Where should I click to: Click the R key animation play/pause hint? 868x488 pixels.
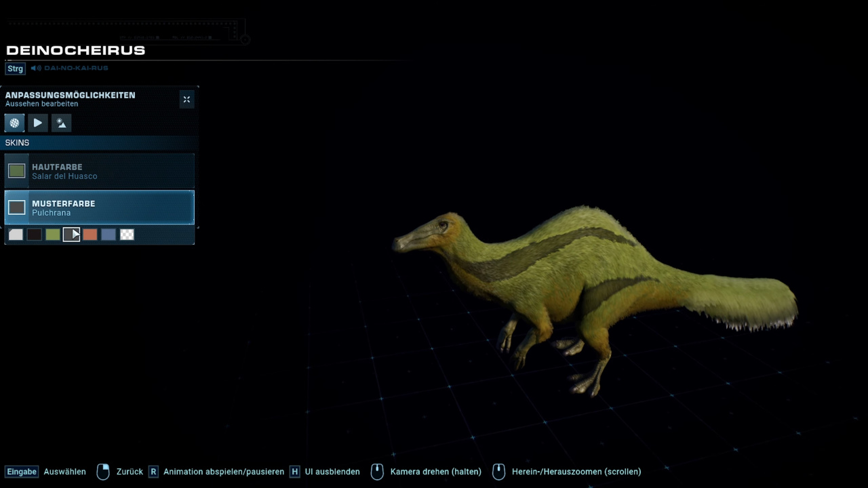[153, 472]
